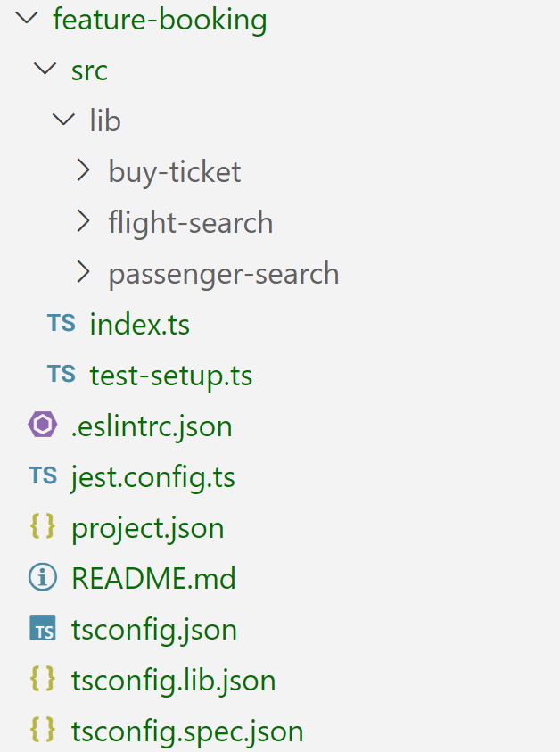
Task: Expand the passenger-search folder arrow
Action: click(84, 272)
